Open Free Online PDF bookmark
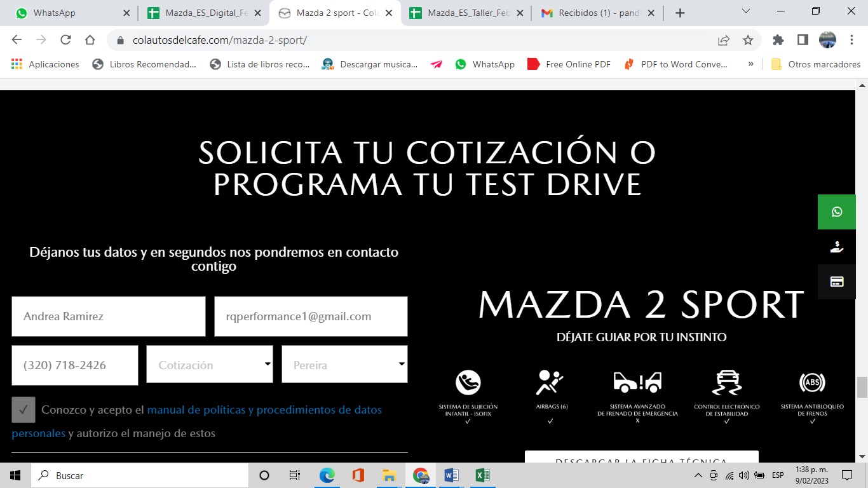Screen dimensions: 868x488 click(569, 64)
